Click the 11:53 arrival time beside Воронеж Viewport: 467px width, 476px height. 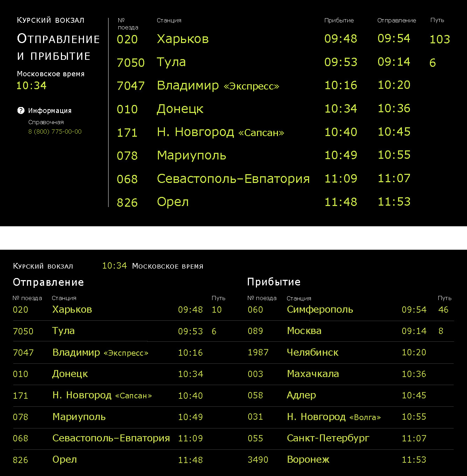414,460
